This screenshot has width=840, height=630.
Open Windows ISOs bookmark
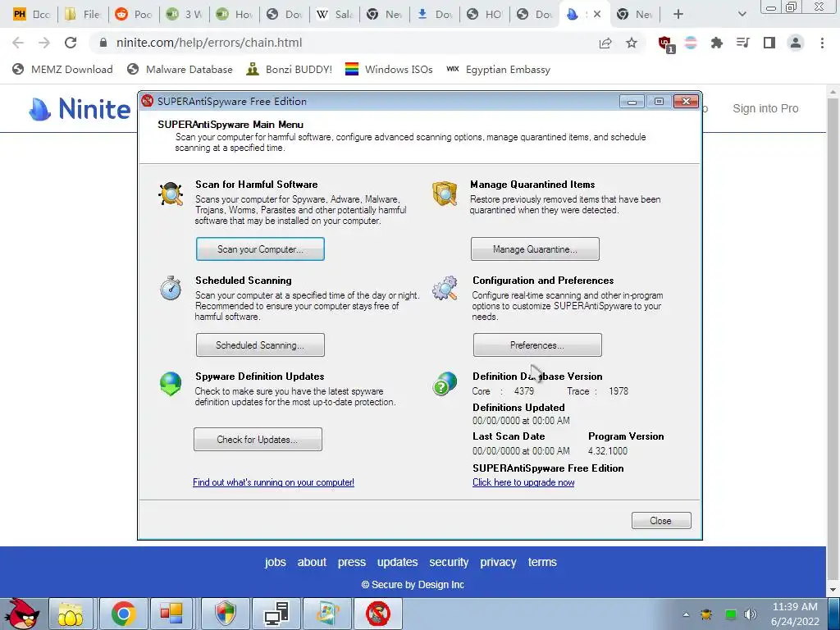388,69
